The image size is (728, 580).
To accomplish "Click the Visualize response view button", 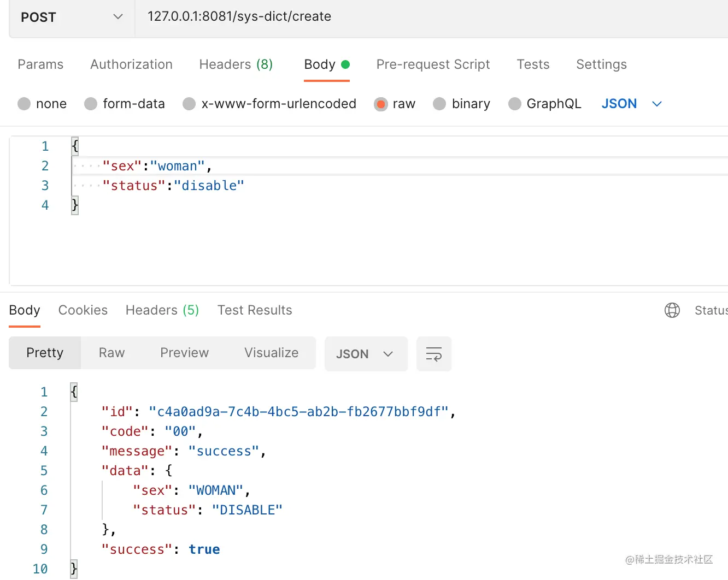I will 271,353.
